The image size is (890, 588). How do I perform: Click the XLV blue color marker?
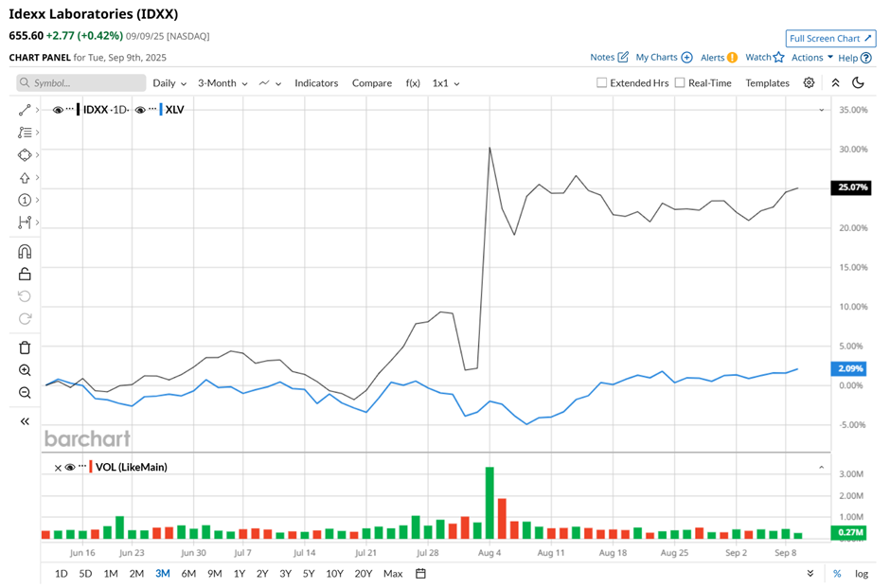click(161, 110)
